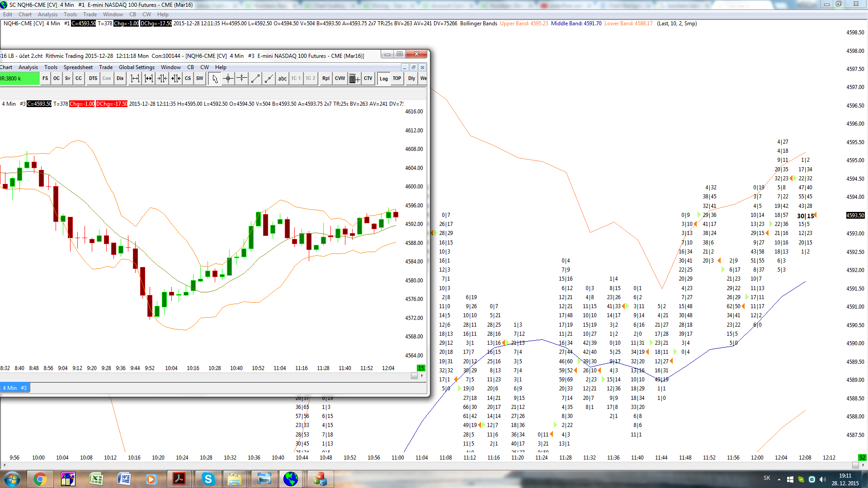
Task: Open the Spreadsheet menu
Action: pos(78,67)
